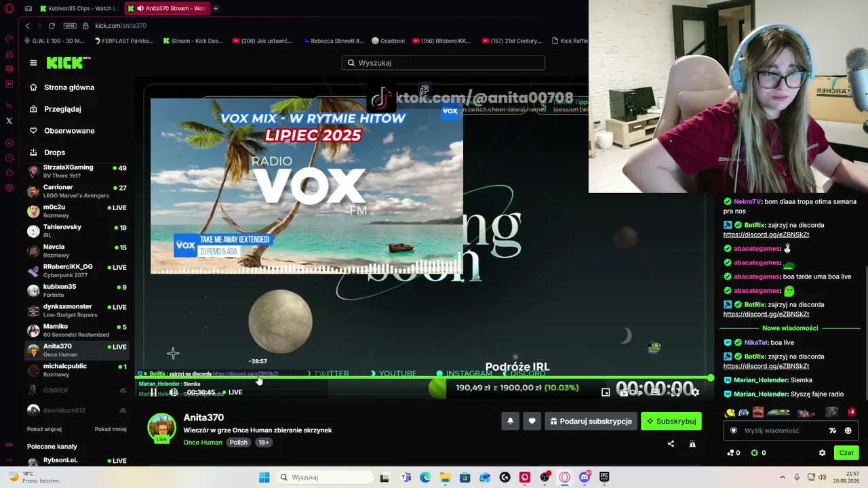Jump to LIVE in the player
868x488 pixels.
pos(231,392)
